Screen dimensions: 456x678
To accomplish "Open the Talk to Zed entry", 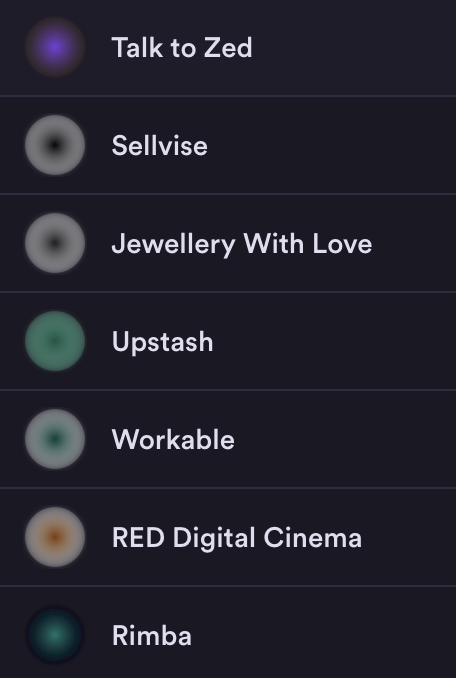I will [x=182, y=47].
